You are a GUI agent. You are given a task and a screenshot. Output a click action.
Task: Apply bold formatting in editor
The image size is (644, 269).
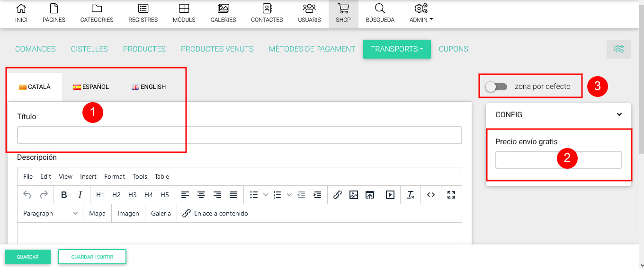click(x=64, y=195)
